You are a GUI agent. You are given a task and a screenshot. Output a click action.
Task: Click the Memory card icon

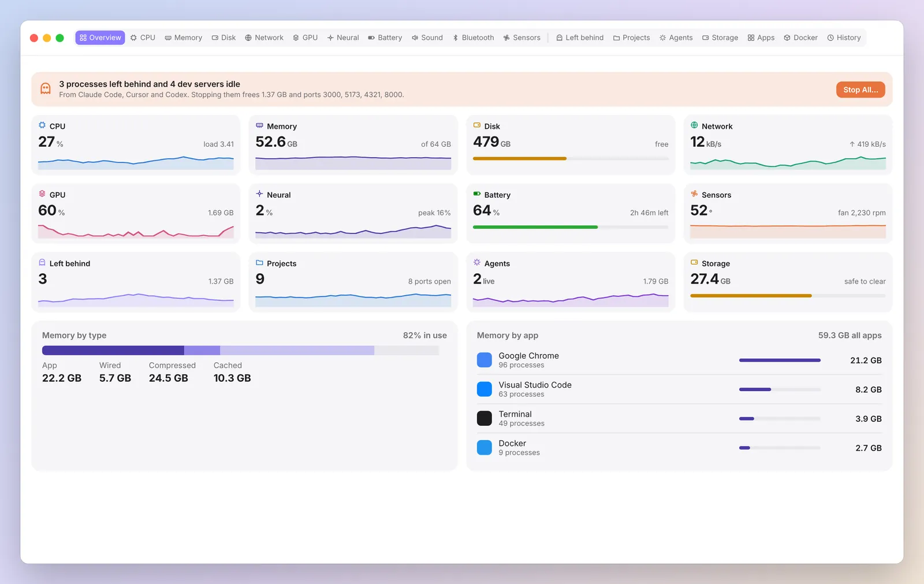(259, 125)
